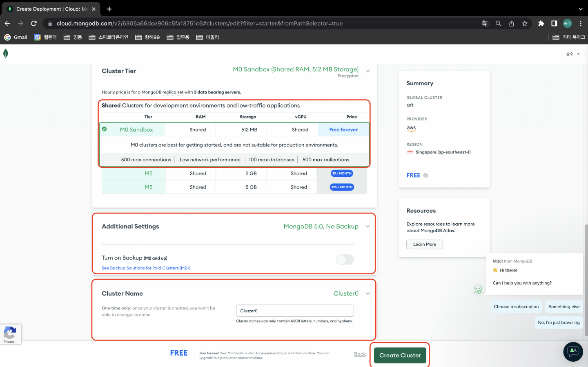Screen dimensions: 588x367
Task: Click the 'M0 Sandbox (Shared RAM, 512 MB Storage)' text
Action: (296, 69)
